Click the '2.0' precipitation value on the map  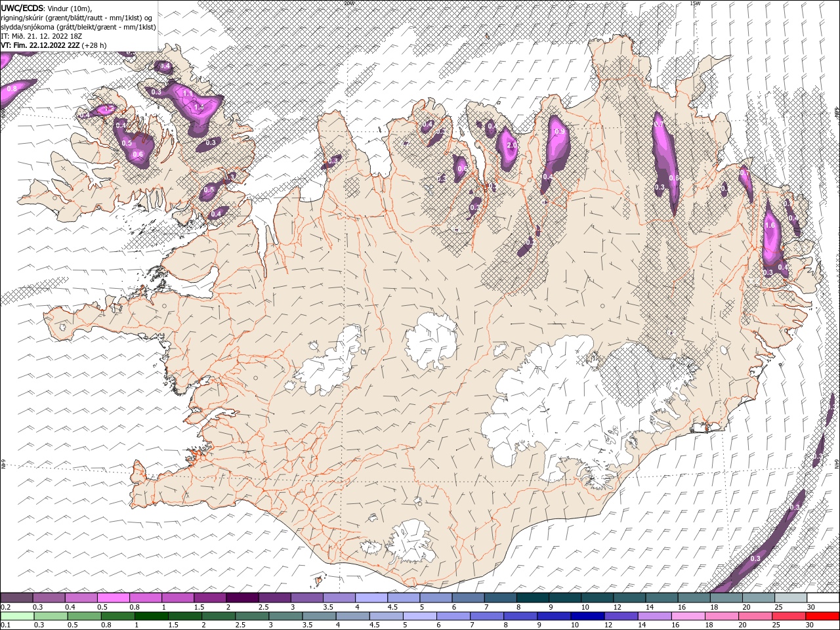point(512,145)
